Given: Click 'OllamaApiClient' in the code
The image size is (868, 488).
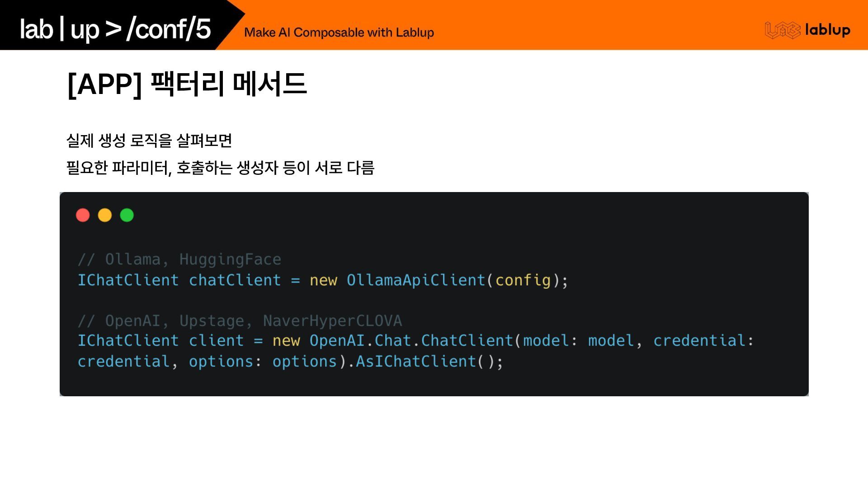Looking at the screenshot, I should tap(415, 280).
